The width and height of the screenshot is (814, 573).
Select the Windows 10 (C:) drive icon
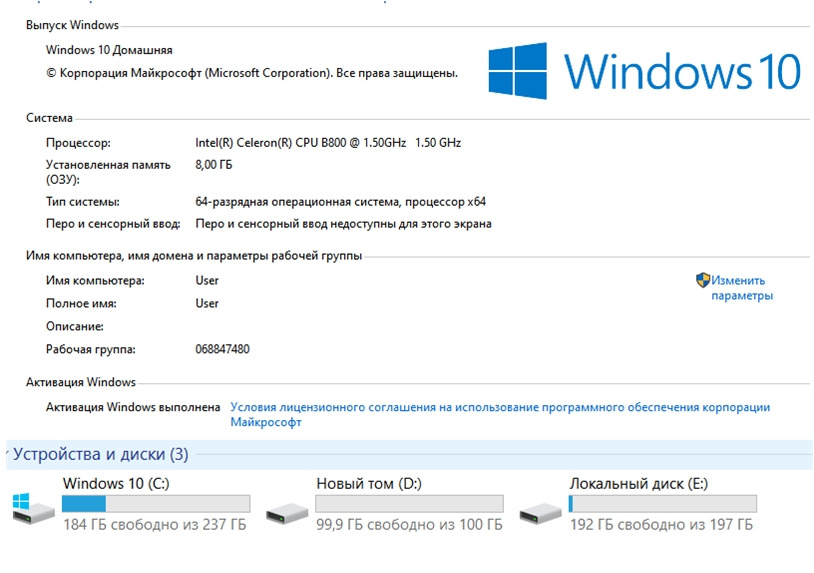pyautogui.click(x=34, y=507)
